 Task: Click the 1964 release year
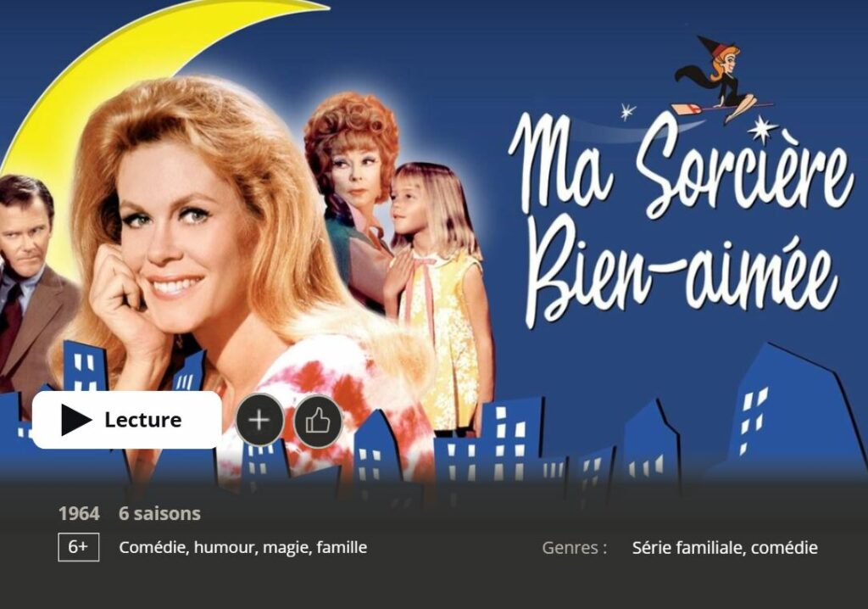coord(79,513)
